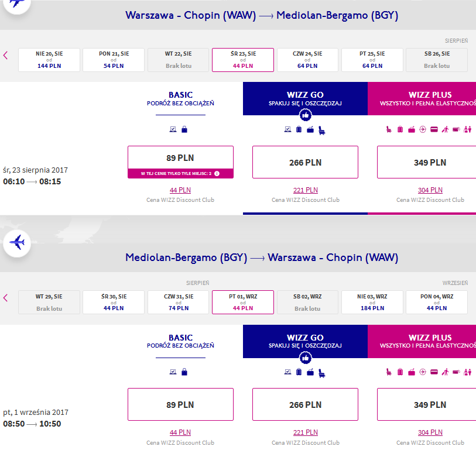Screen dimensions: 476x450
Task: Open the outbound 44 PLN Discount Club price link
Action: point(180,190)
